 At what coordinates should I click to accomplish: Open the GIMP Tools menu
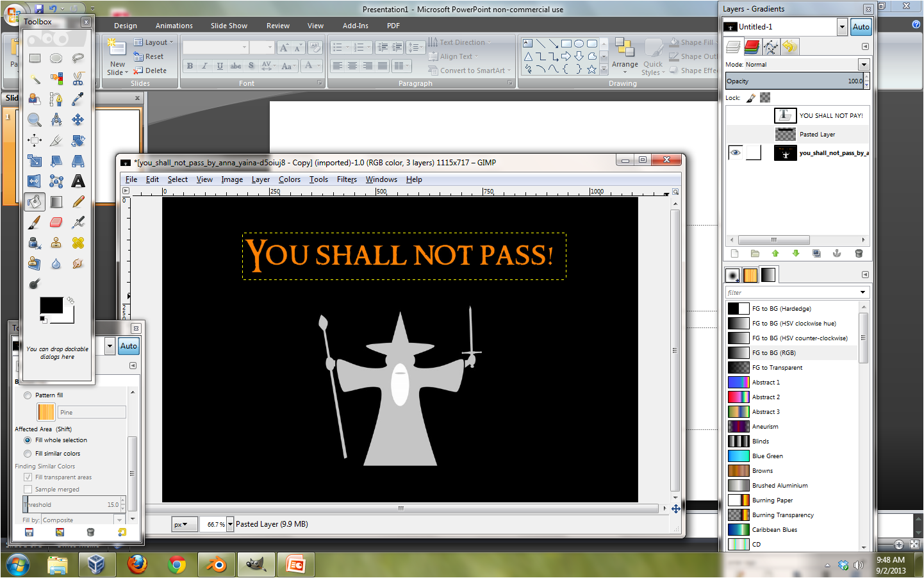coord(318,179)
